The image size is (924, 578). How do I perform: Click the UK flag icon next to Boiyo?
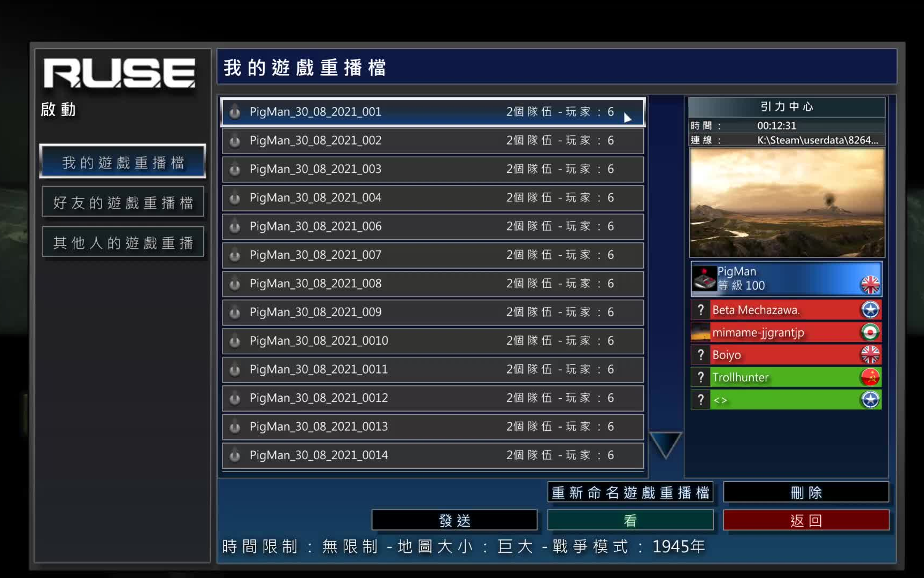coord(870,355)
